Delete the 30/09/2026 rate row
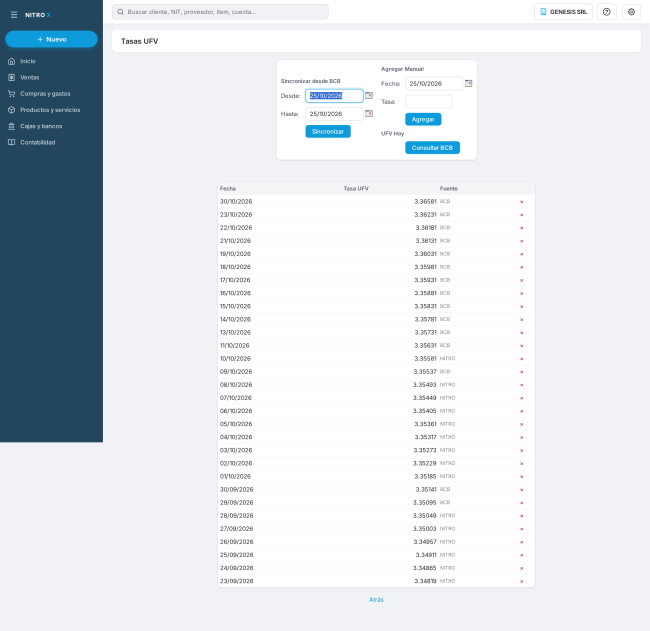650x631 pixels. point(521,490)
